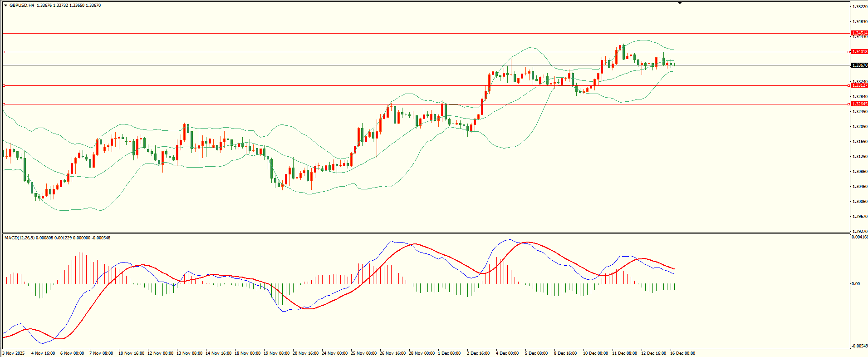Click the red 1.32645 price label

tap(859, 104)
